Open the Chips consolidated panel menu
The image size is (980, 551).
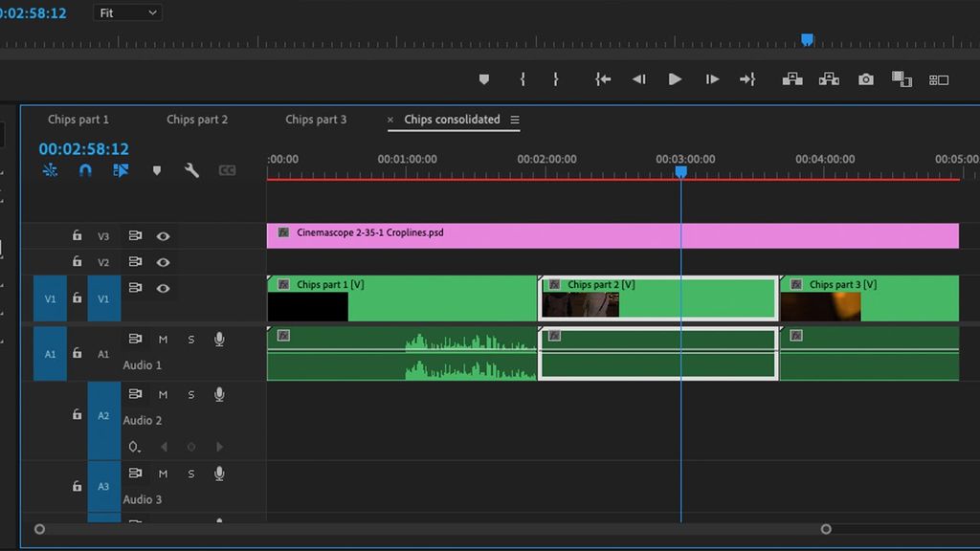[x=515, y=120]
